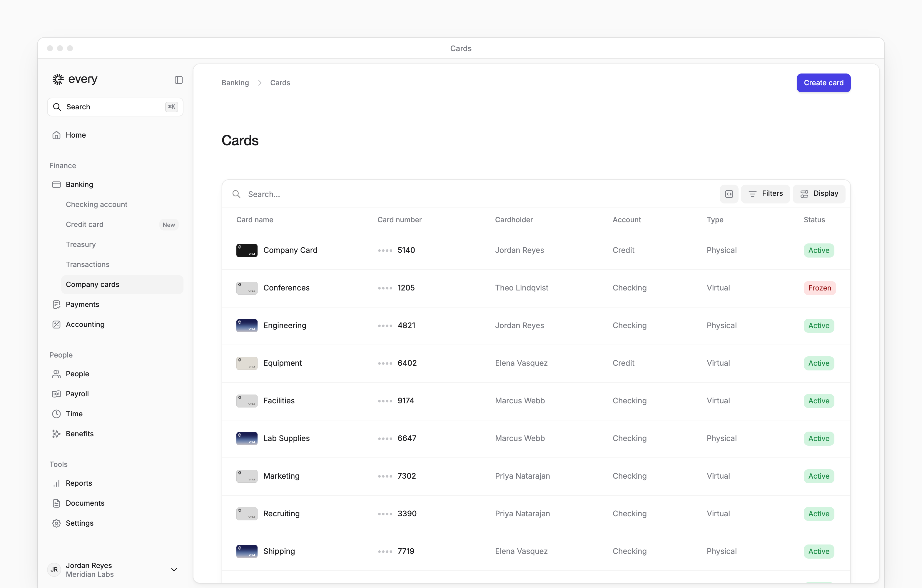Screen dimensions: 922x588
Task: Select Company cards nav item
Action: tap(122, 284)
